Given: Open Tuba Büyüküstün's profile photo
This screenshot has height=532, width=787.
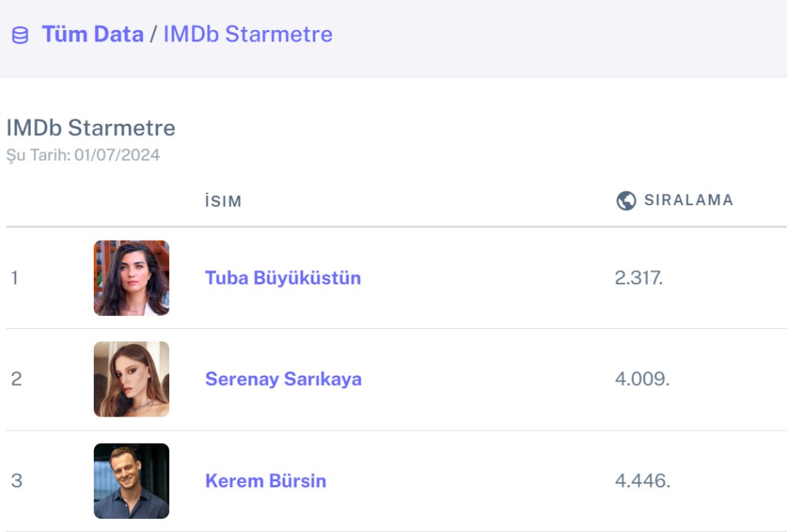Looking at the screenshot, I should tap(131, 278).
